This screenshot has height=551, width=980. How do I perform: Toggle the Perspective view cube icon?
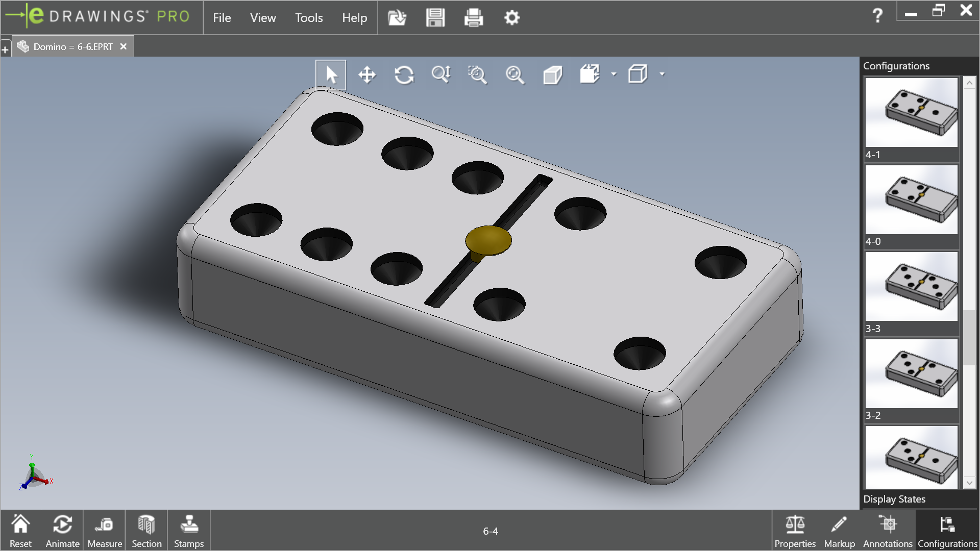(x=552, y=75)
